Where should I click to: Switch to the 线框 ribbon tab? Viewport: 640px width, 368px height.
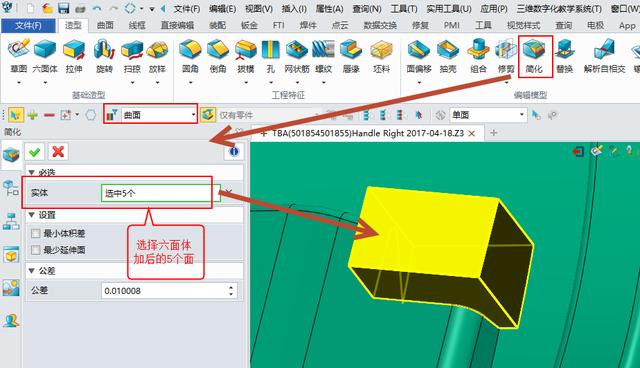coord(137,25)
